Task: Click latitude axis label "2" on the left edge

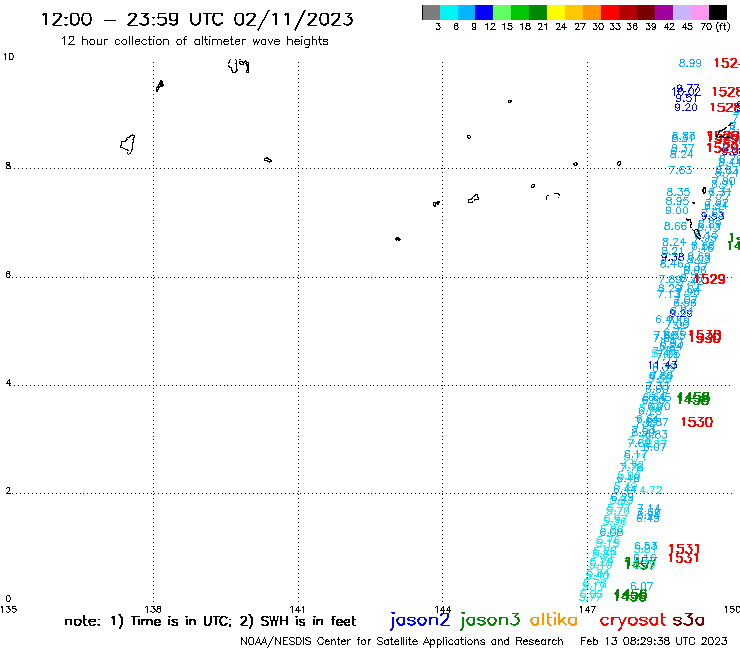Action: coord(8,491)
